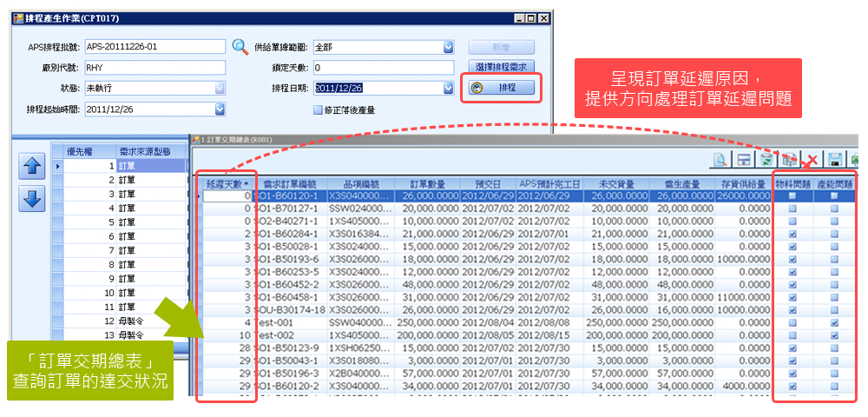Click the floppy disk save icon
This screenshot has height=417, width=868.
[x=835, y=160]
